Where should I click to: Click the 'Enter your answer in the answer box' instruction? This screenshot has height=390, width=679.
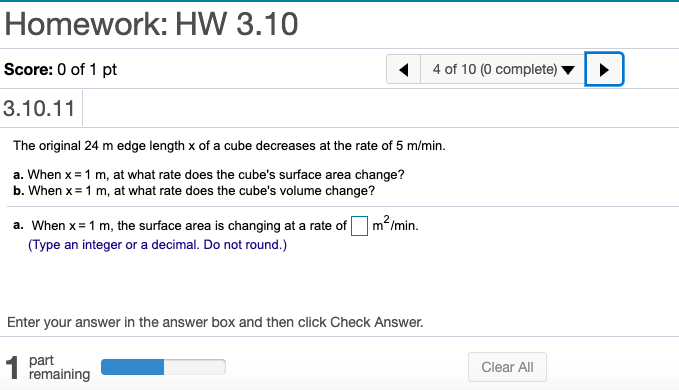click(215, 322)
